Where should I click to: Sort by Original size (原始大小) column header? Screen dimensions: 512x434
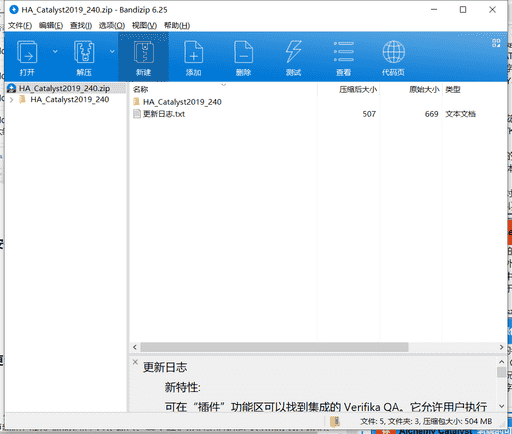424,89
